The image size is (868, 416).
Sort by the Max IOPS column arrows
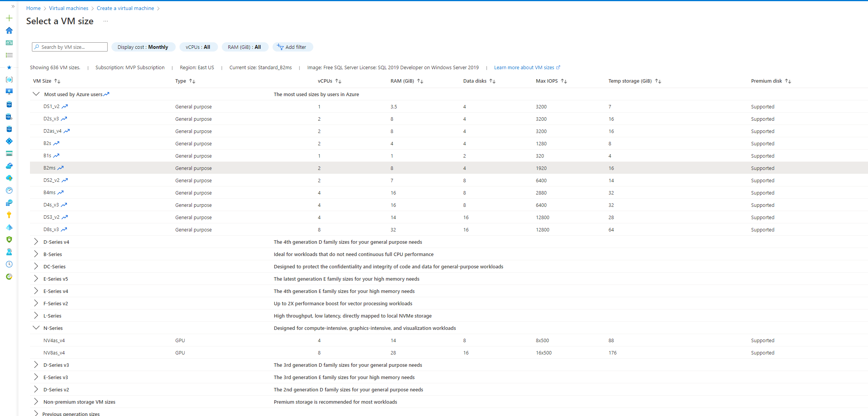coord(564,81)
